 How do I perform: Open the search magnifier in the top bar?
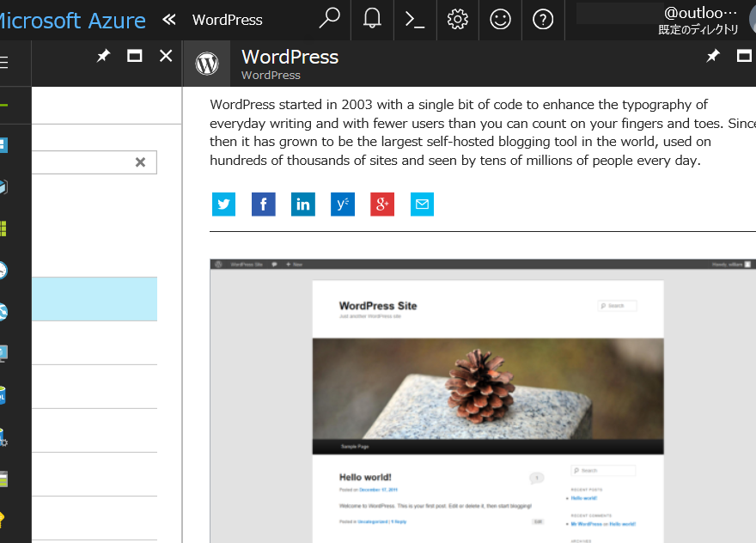coord(330,19)
